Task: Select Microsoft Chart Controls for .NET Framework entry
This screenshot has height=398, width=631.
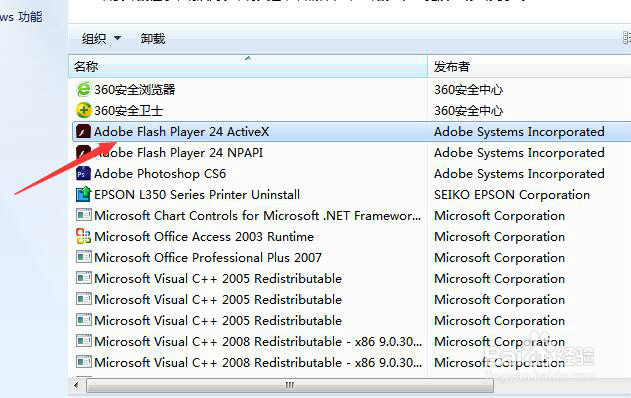Action: pos(351,215)
